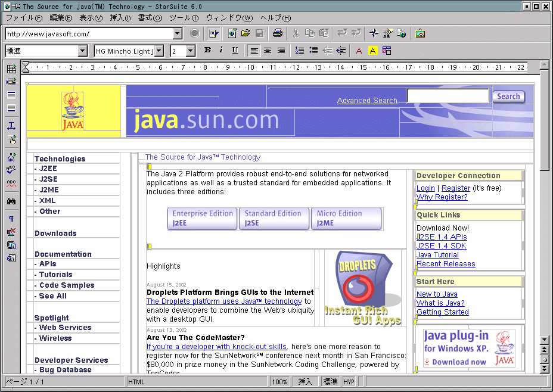Click the HTML Source icon in side toolbar
553x392 pixels.
11,259
